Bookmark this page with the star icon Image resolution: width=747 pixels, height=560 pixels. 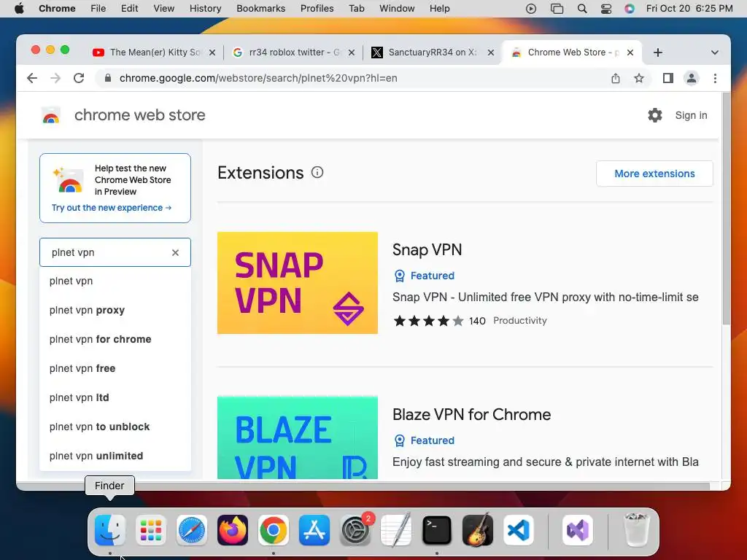coord(639,78)
